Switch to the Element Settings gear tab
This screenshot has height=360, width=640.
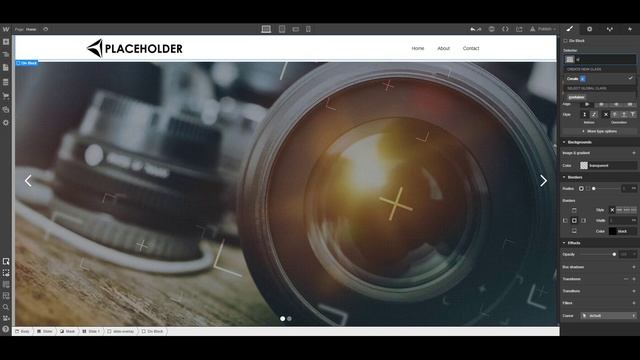589,29
